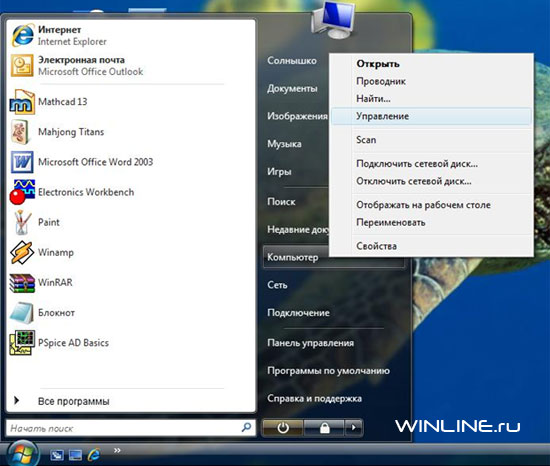
Task: Select Подключить сетевой диск... option
Action: 431,164
